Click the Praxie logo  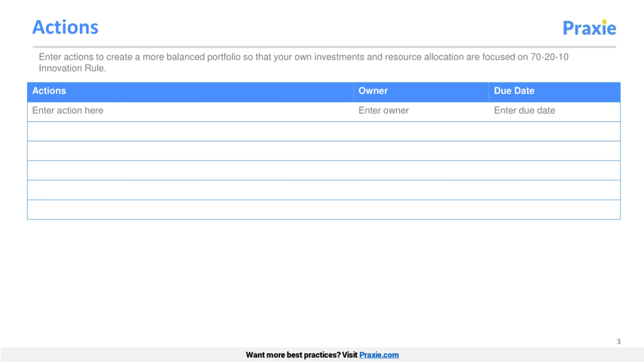tap(589, 28)
